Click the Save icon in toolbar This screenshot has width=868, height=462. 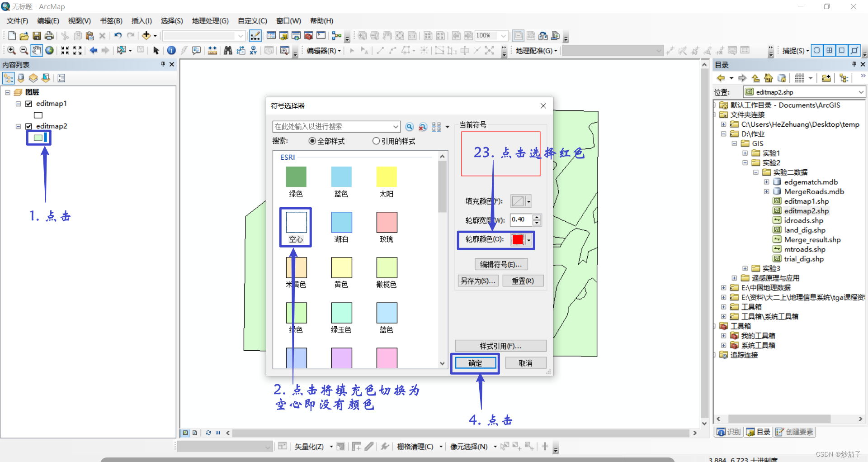tap(37, 36)
